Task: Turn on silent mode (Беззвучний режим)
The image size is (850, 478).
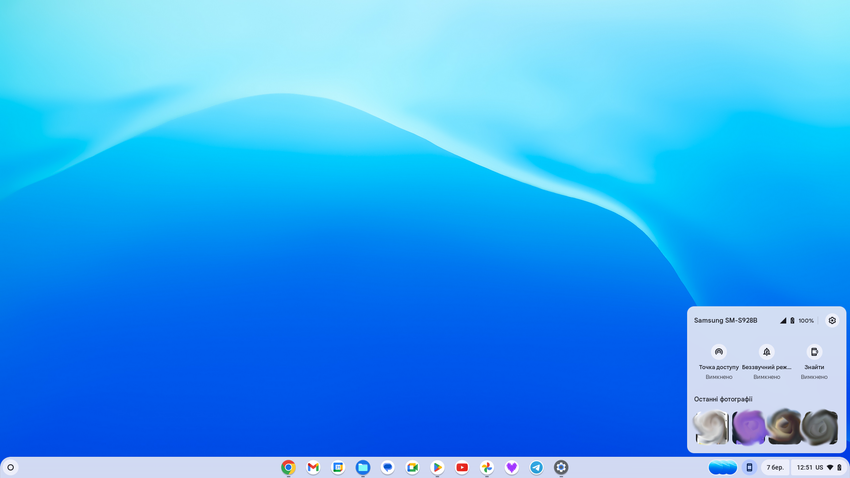Action: (767, 352)
